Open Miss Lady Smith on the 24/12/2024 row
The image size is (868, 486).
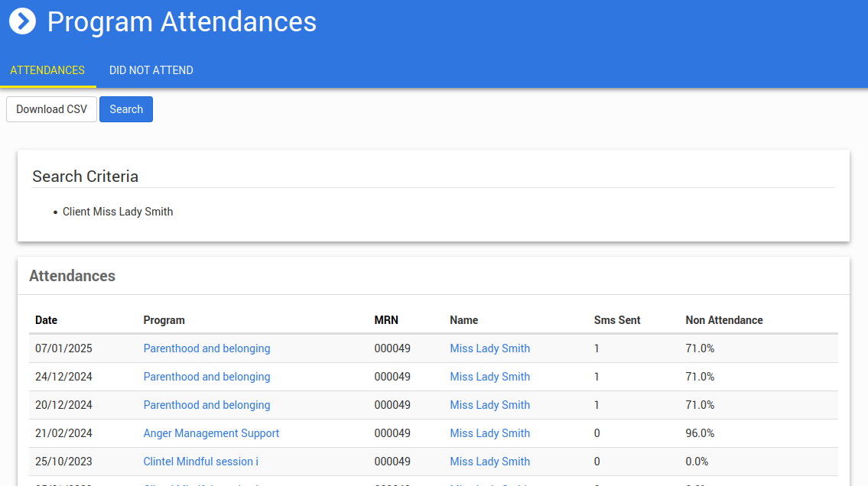[489, 377]
